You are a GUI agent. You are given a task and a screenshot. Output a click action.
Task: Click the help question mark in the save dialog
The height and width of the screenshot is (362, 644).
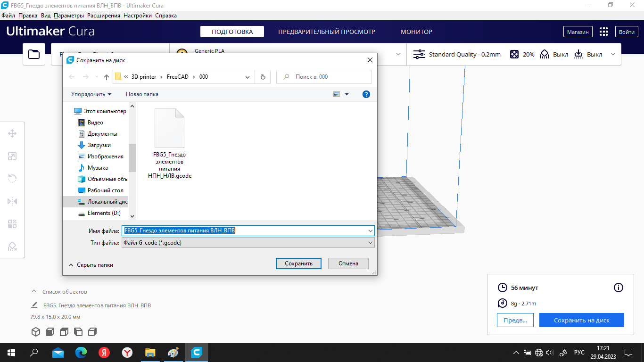(x=366, y=94)
